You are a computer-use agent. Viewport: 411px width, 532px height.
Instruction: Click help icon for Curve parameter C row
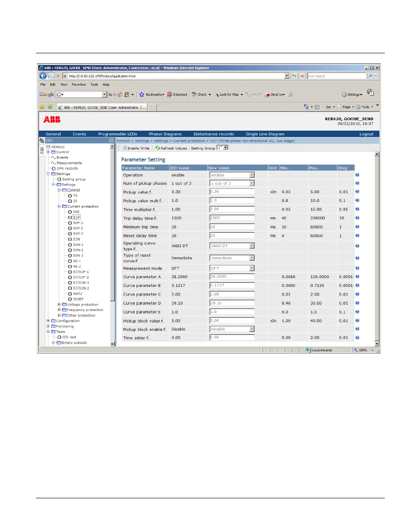[357, 294]
